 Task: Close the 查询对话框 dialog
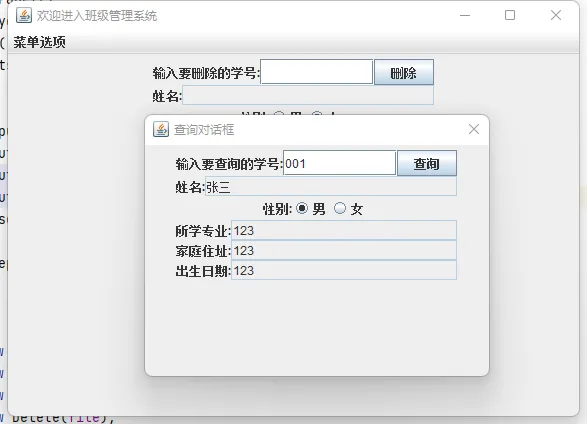(x=474, y=129)
